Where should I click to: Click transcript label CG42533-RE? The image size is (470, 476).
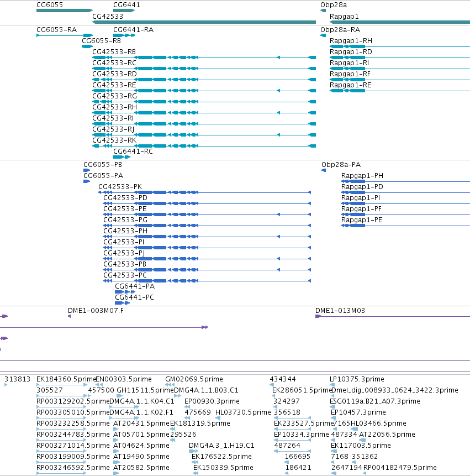(114, 85)
